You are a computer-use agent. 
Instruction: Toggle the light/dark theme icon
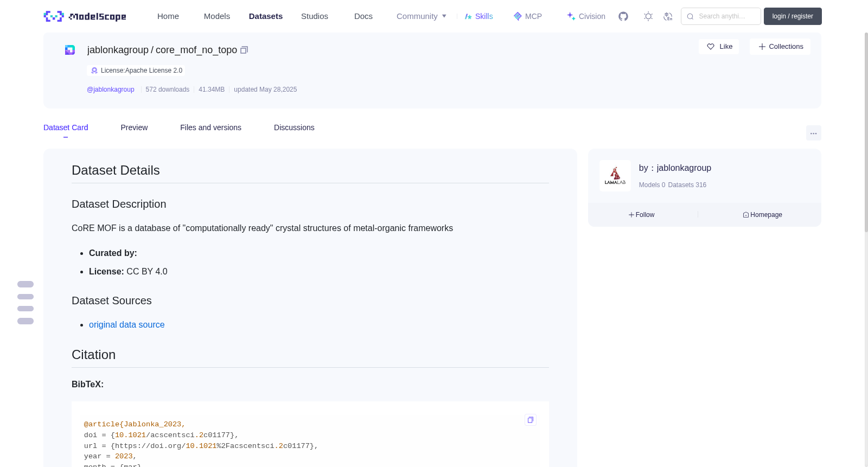coord(648,16)
